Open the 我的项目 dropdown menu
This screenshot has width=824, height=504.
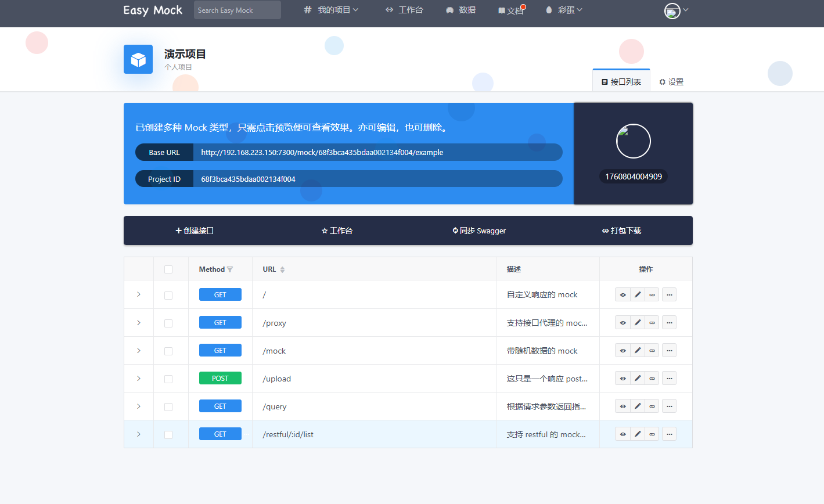pos(332,10)
